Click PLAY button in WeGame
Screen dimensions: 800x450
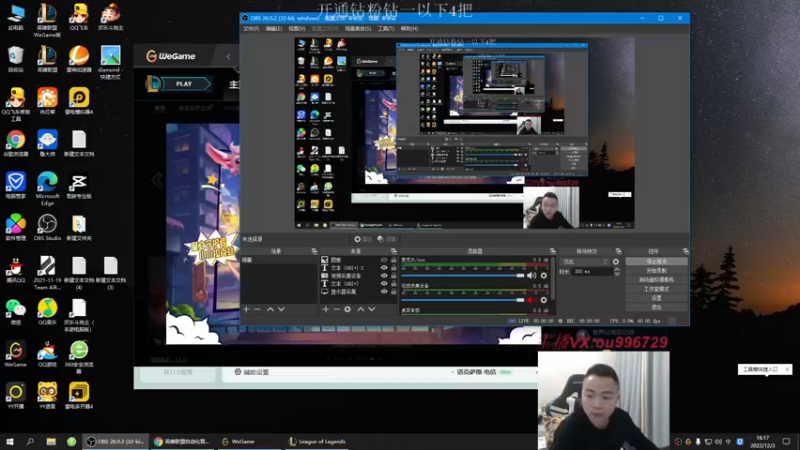pos(185,84)
